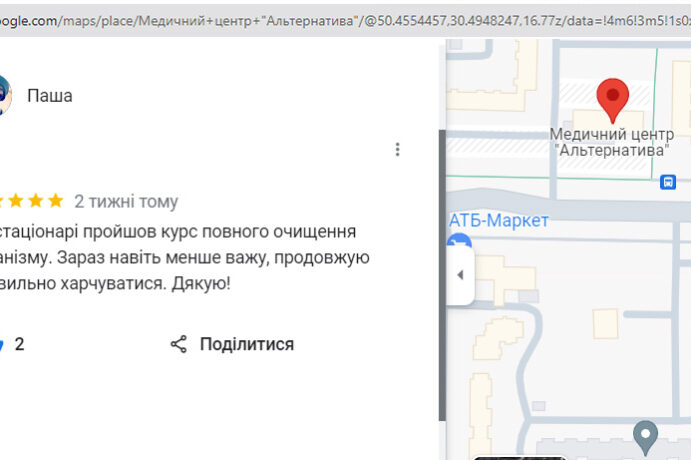This screenshot has height=460, width=691.
Task: Click the share icon beside Поділитися
Action: [179, 345]
